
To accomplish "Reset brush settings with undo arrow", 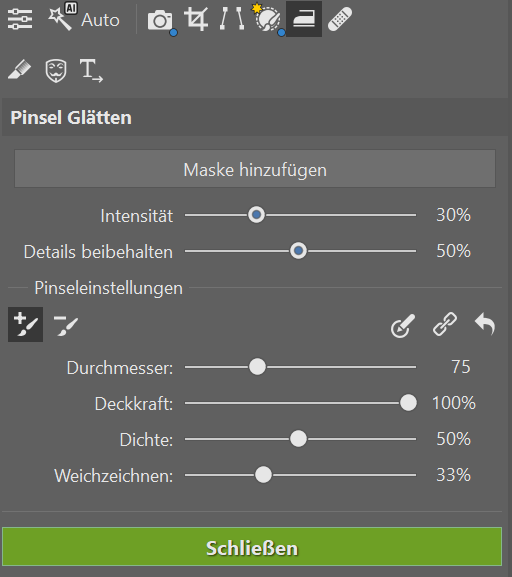I will tap(485, 324).
